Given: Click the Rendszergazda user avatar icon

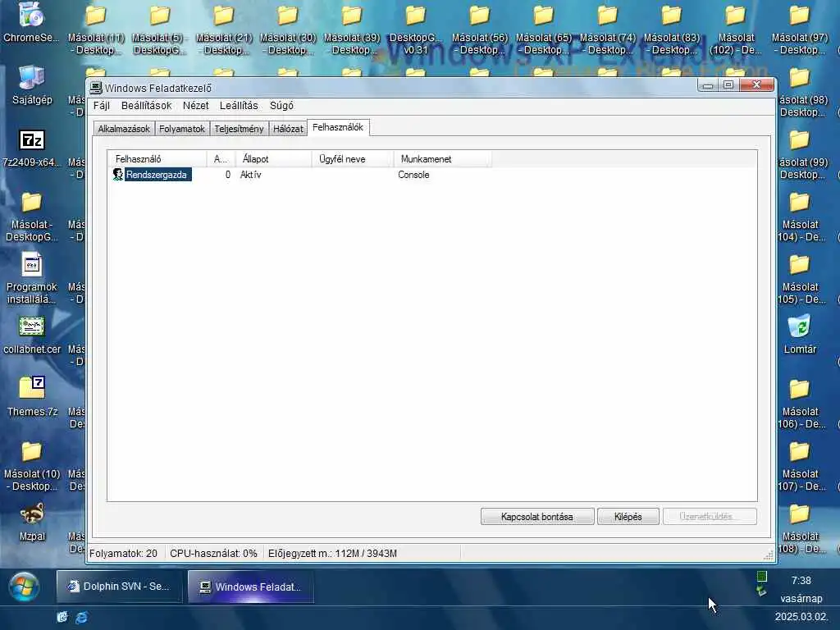Looking at the screenshot, I should point(118,175).
